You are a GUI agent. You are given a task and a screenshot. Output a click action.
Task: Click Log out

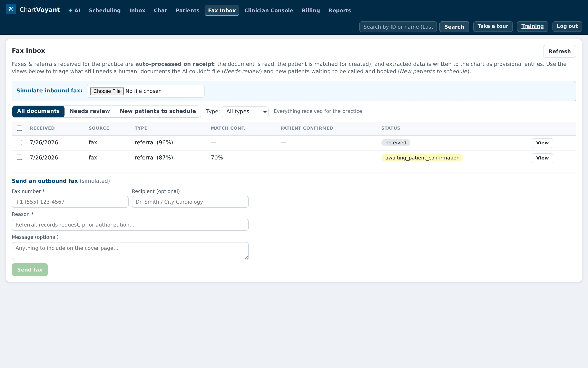[567, 26]
